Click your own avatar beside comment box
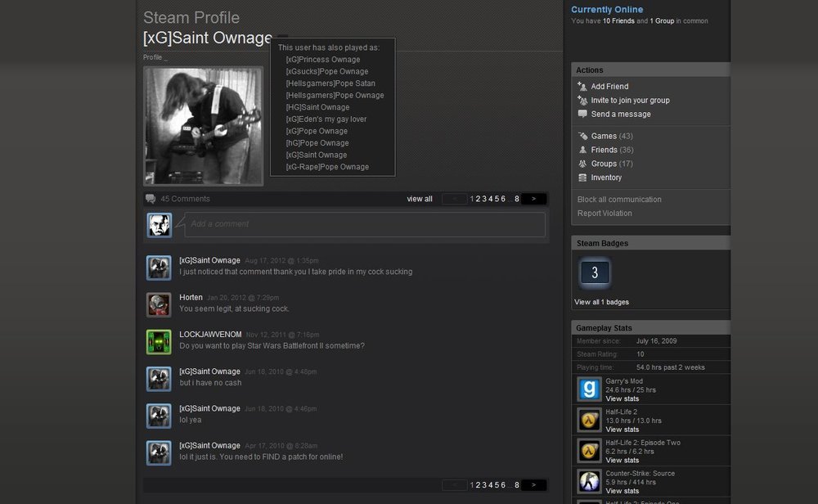The height and width of the screenshot is (504, 818). tap(160, 225)
